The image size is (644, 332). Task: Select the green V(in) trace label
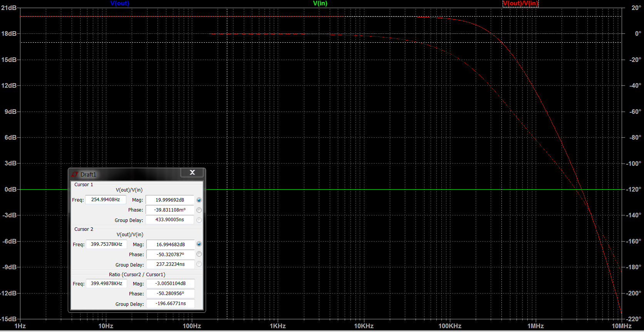(x=320, y=3)
